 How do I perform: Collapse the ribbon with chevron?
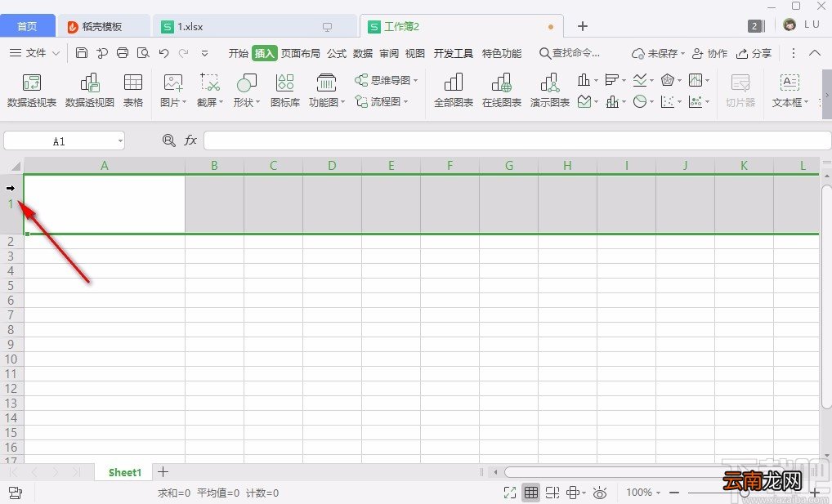(x=815, y=52)
